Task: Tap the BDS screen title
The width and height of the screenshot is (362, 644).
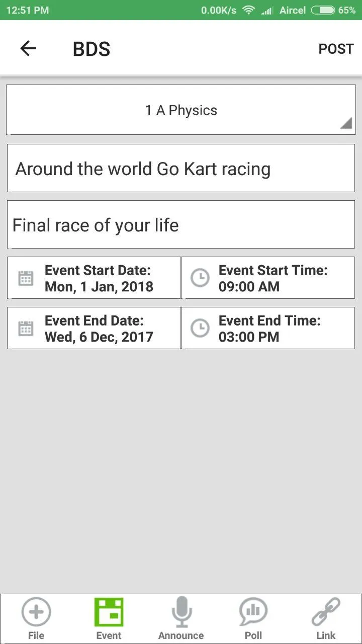Action: click(92, 49)
